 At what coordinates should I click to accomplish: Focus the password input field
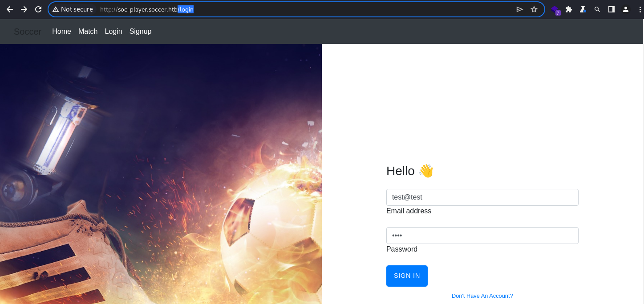click(482, 236)
